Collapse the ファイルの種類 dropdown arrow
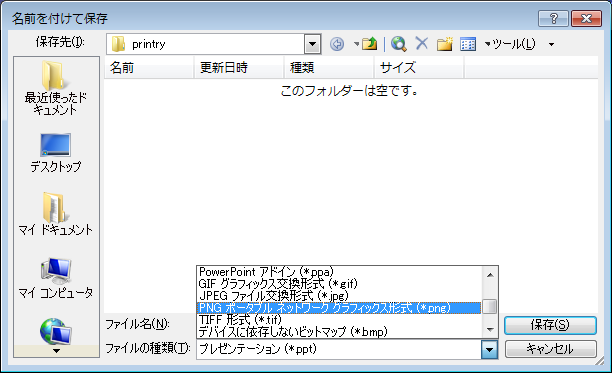 pyautogui.click(x=489, y=349)
